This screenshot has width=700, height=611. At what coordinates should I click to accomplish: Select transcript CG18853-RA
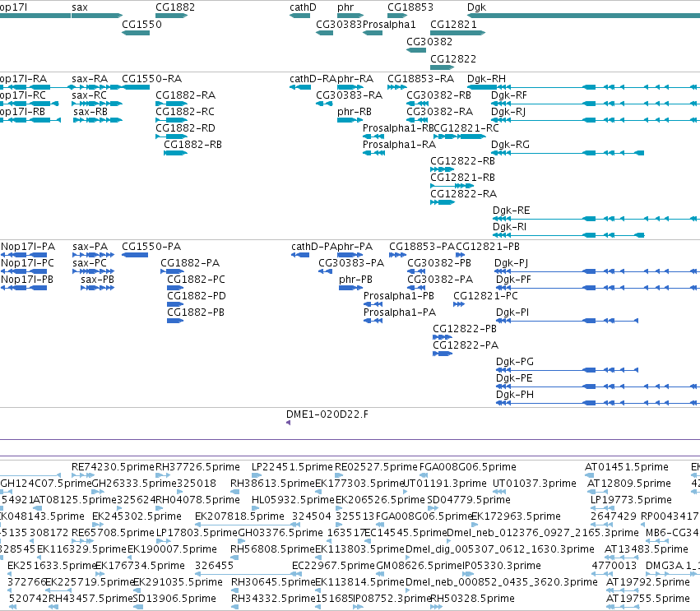[x=420, y=79]
